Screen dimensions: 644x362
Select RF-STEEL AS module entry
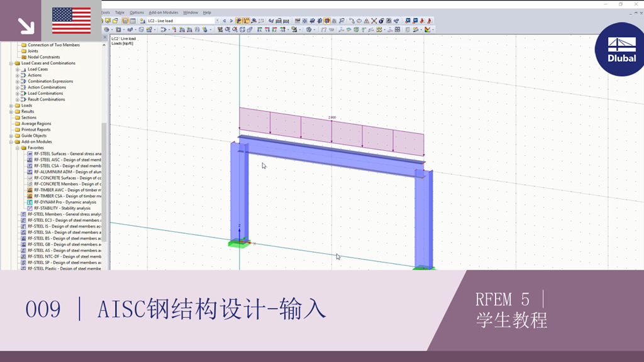pyautogui.click(x=61, y=250)
